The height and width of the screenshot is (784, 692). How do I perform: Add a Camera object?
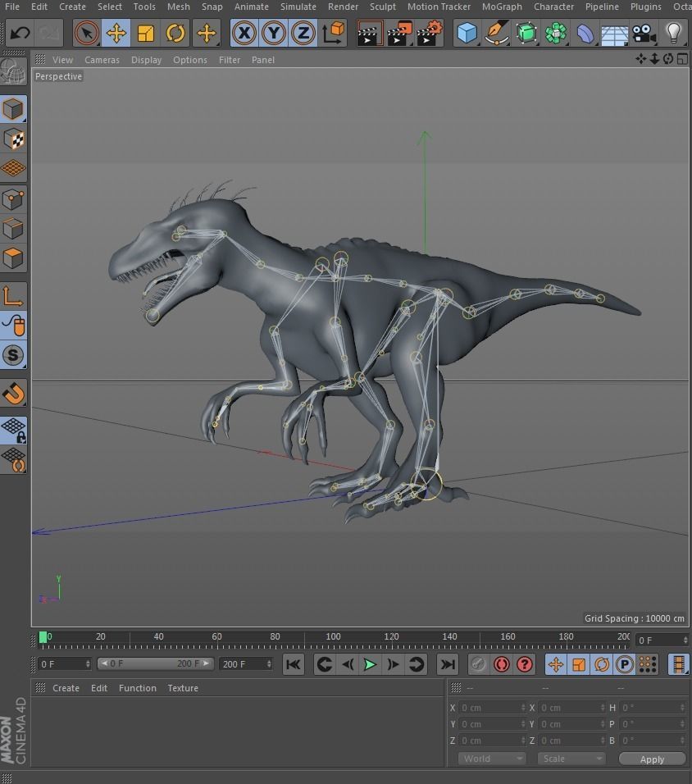[644, 33]
